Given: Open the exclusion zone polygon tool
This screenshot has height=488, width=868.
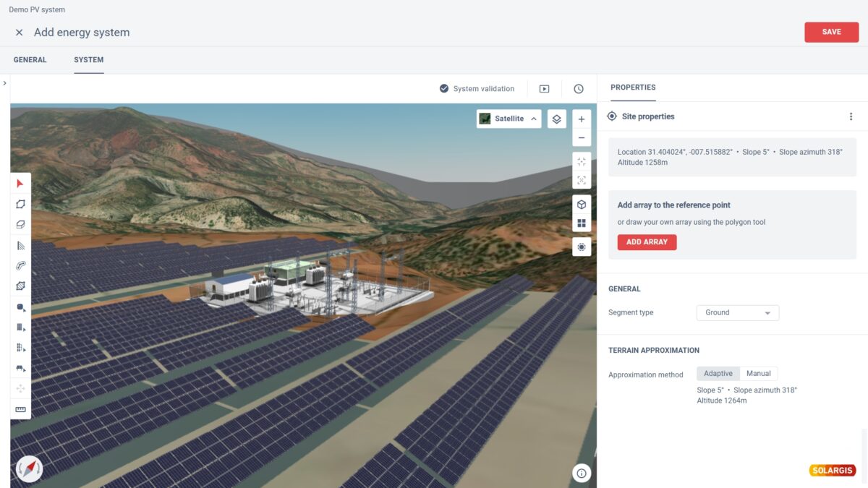Looking at the screenshot, I should pyautogui.click(x=20, y=286).
